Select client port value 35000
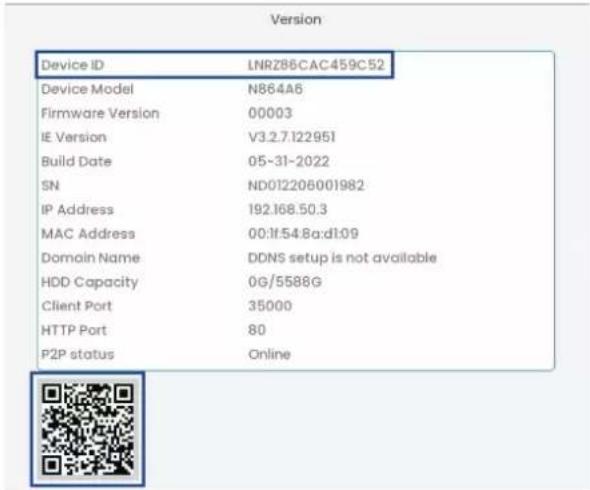 coord(270,306)
